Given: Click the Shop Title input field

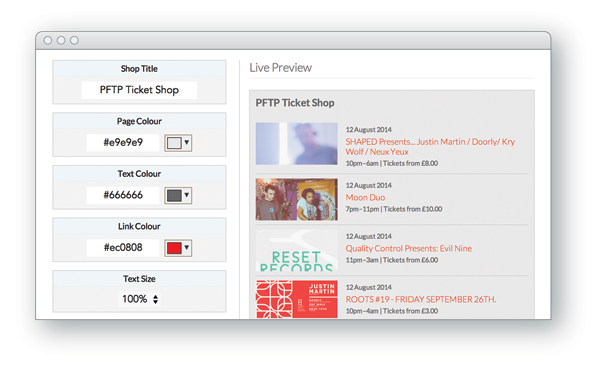Looking at the screenshot, I should 139,90.
